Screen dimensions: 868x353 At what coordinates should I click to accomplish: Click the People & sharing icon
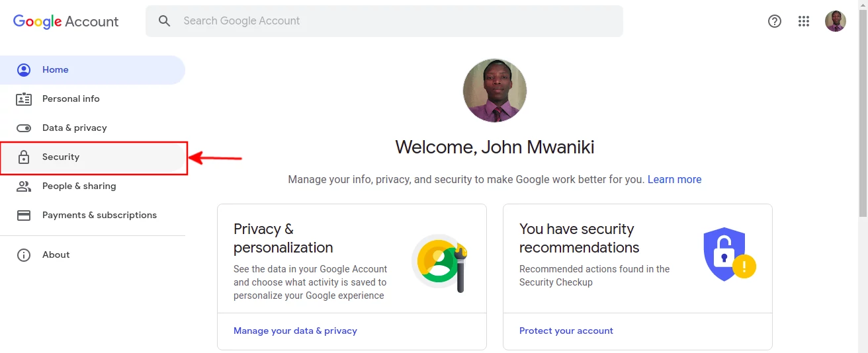pos(24,186)
